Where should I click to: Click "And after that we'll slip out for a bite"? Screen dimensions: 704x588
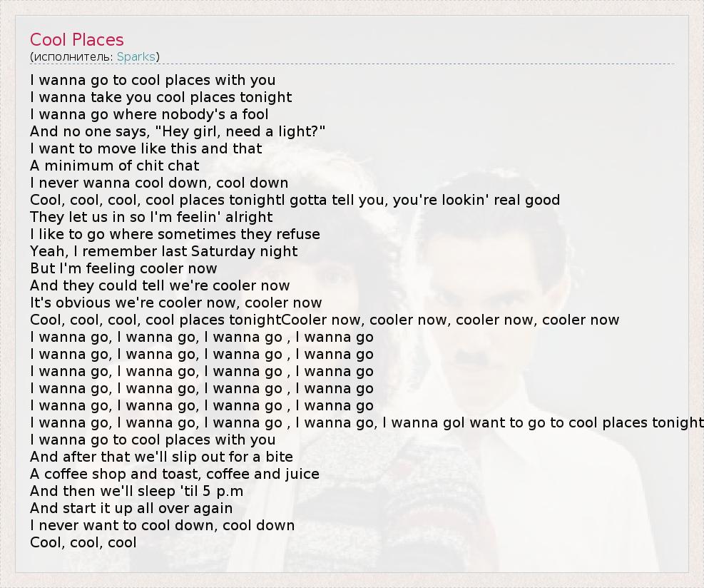click(161, 457)
